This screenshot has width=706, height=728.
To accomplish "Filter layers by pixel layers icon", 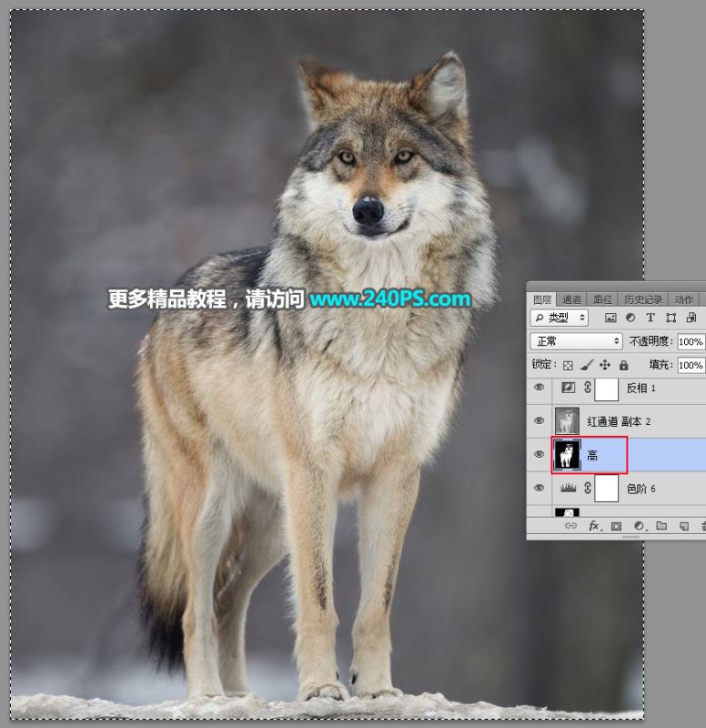I will click(x=610, y=318).
